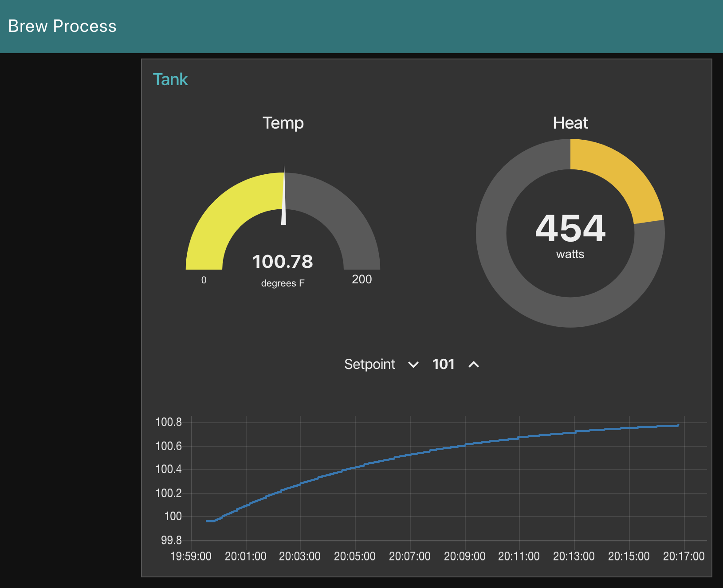
Task: Click the 20:01:00 time axis label
Action: click(x=246, y=556)
